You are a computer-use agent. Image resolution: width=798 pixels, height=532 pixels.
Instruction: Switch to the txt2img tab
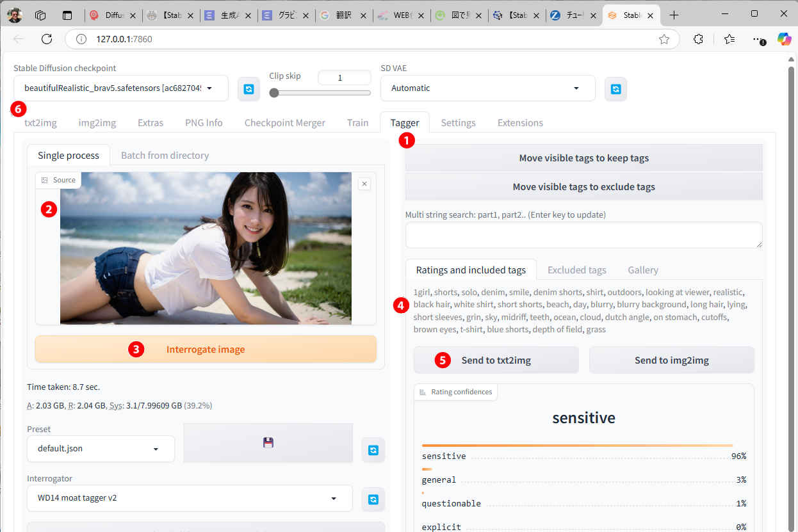point(40,123)
